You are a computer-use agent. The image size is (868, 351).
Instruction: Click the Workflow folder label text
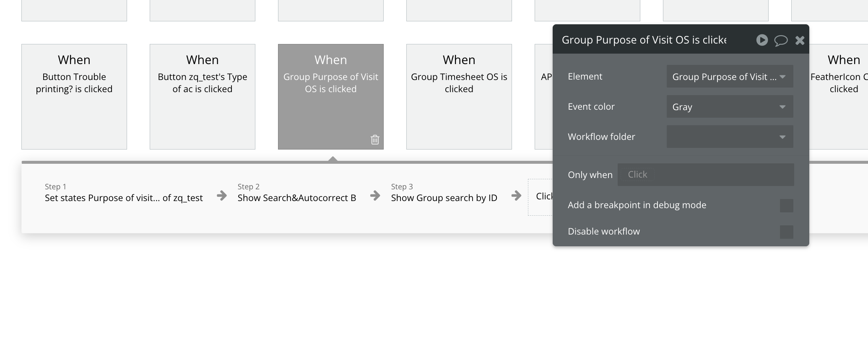click(x=601, y=137)
